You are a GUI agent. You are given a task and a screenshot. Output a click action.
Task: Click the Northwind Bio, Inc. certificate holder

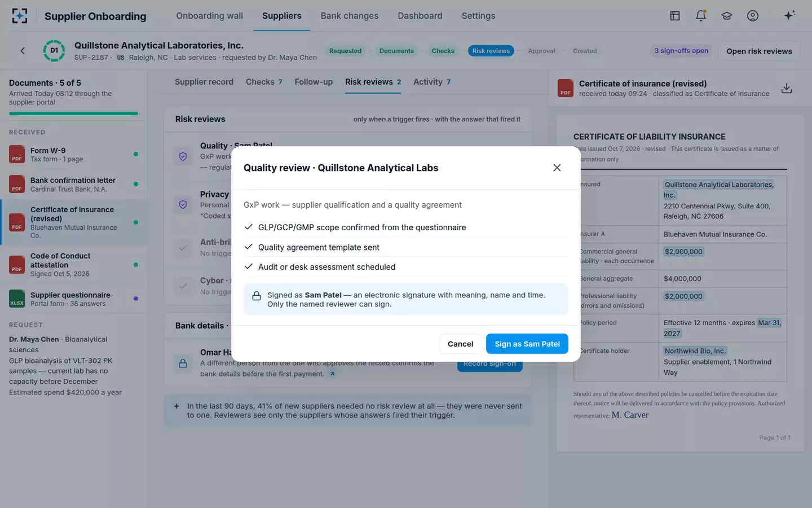[695, 351]
